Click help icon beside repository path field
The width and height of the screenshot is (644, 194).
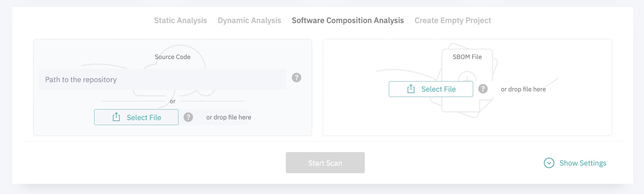[x=296, y=78]
